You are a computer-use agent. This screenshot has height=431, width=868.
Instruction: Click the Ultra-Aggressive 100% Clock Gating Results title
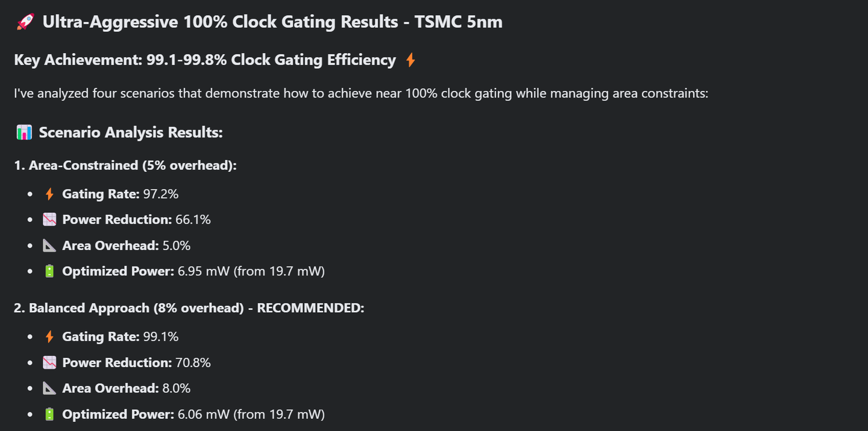(272, 22)
